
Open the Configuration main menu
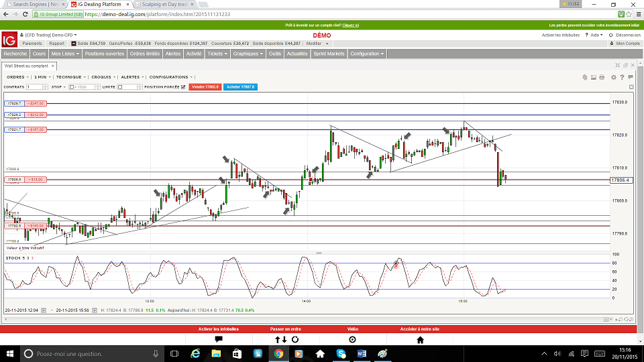pyautogui.click(x=367, y=54)
